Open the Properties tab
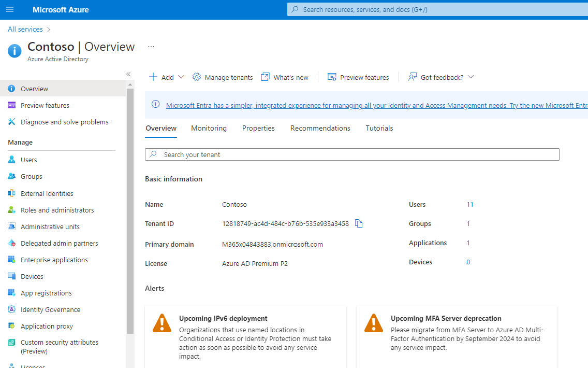 point(258,129)
